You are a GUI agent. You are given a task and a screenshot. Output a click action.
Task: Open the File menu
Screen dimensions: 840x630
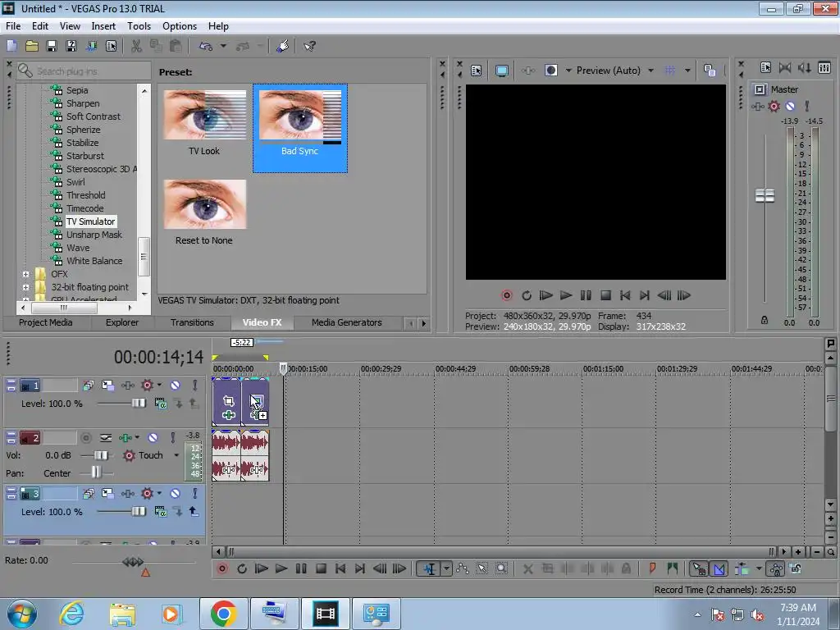[x=13, y=26]
